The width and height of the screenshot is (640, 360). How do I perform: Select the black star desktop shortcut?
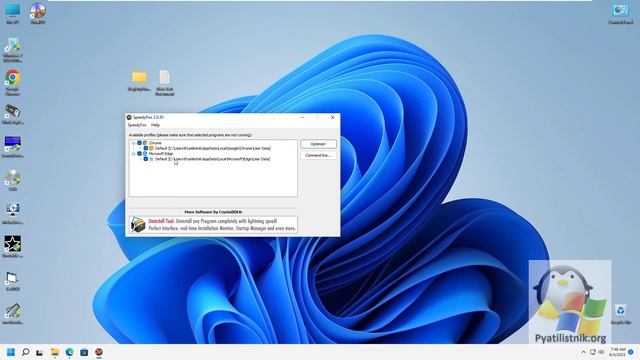click(13, 247)
